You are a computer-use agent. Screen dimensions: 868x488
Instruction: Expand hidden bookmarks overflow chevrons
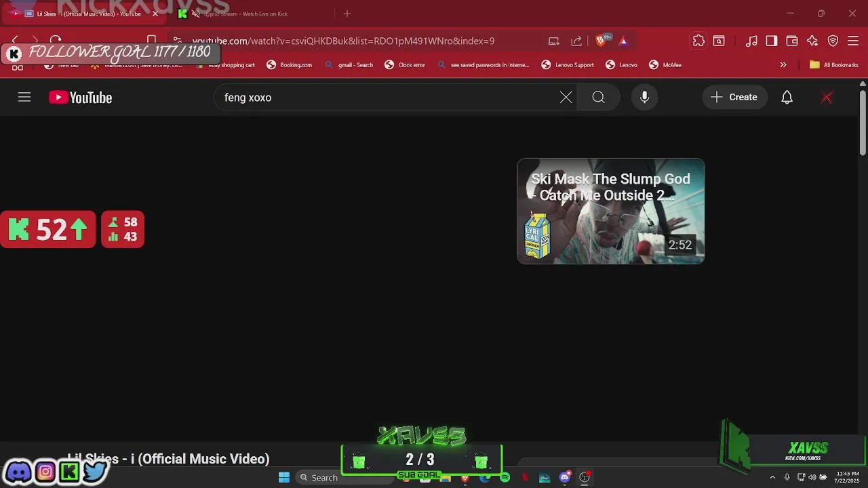[x=783, y=65]
